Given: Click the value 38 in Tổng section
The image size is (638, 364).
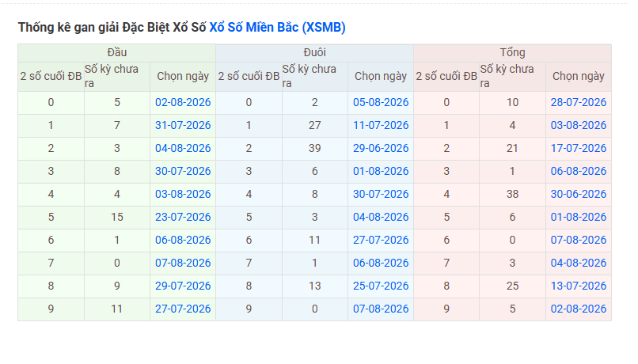Looking at the screenshot, I should (x=512, y=194).
